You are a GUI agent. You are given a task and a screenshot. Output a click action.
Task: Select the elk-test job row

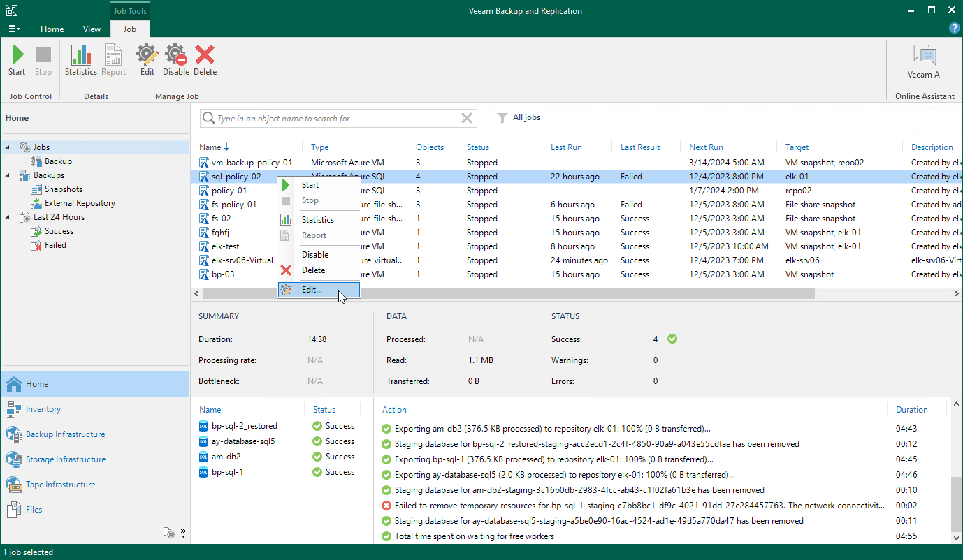coord(577,246)
